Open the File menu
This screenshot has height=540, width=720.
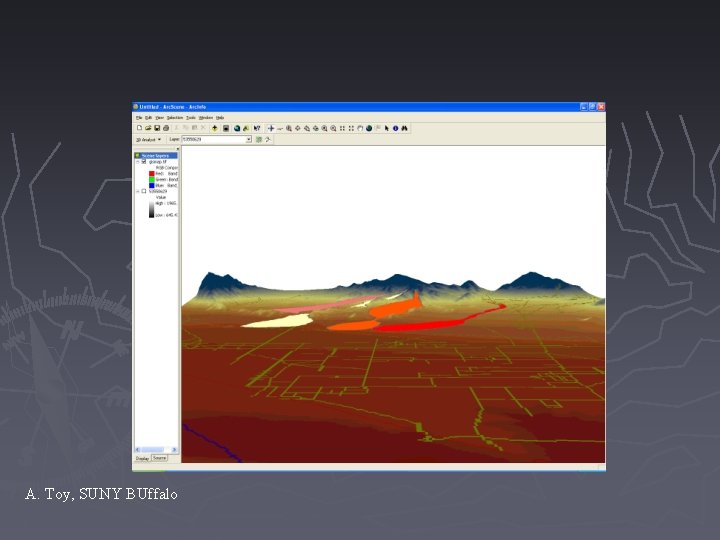139,118
